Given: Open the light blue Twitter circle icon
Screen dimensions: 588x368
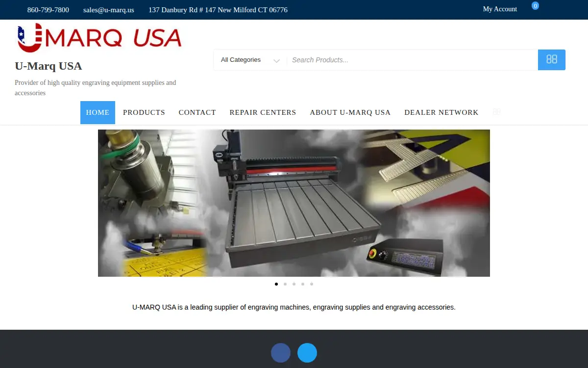Looking at the screenshot, I should [307, 353].
